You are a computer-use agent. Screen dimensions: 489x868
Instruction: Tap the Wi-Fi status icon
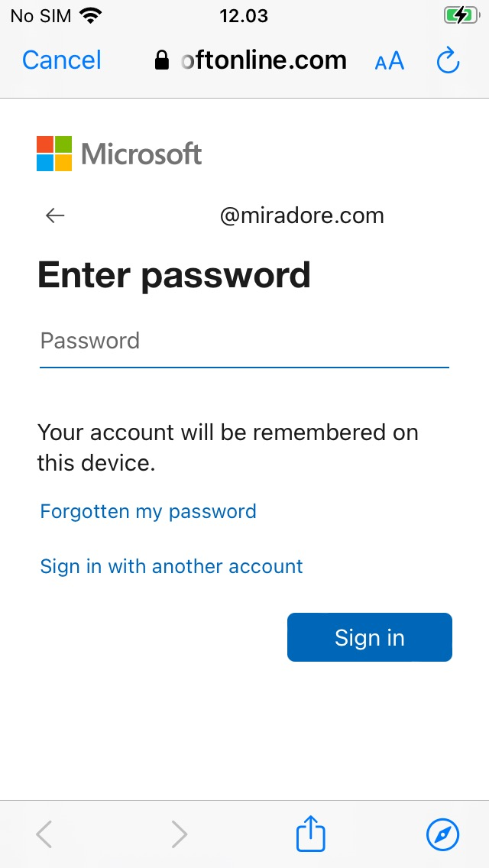(91, 15)
